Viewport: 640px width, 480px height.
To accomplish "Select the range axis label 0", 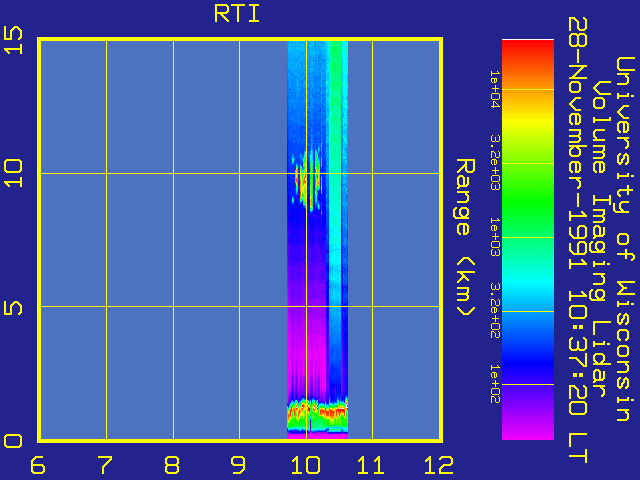I will 13,441.
